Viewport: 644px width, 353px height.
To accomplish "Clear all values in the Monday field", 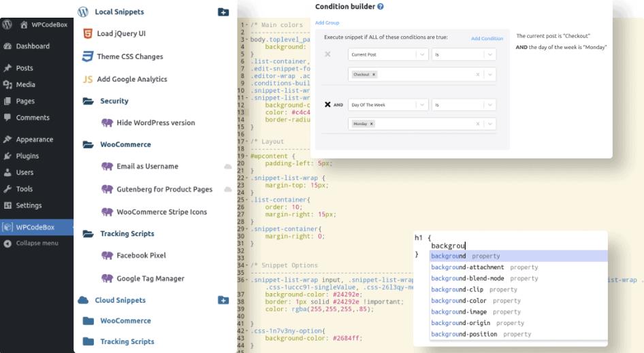I will pyautogui.click(x=477, y=124).
